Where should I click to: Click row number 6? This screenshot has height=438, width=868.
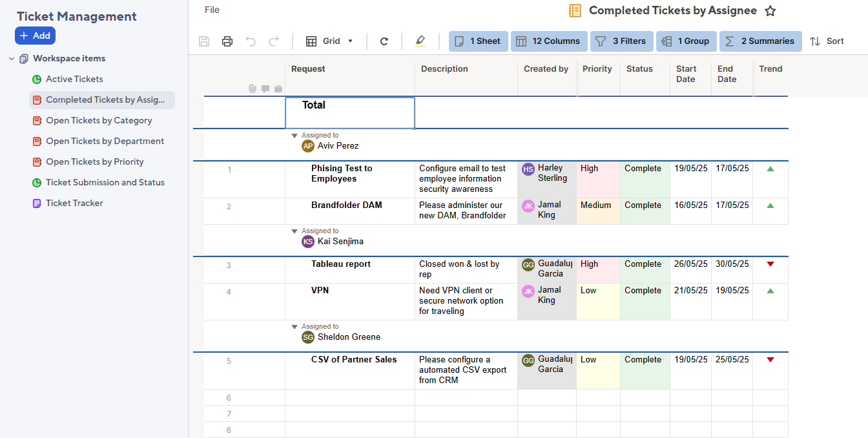pyautogui.click(x=229, y=398)
